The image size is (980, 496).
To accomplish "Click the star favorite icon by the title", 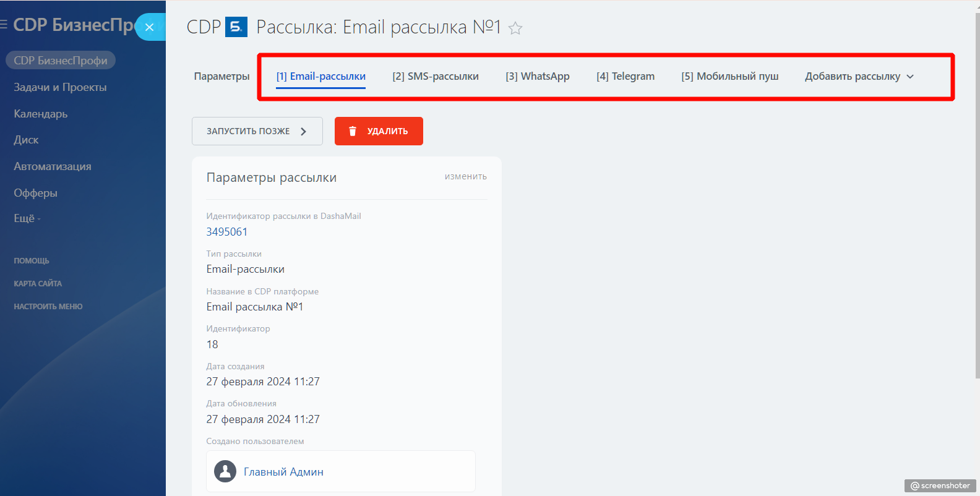I will pyautogui.click(x=515, y=28).
